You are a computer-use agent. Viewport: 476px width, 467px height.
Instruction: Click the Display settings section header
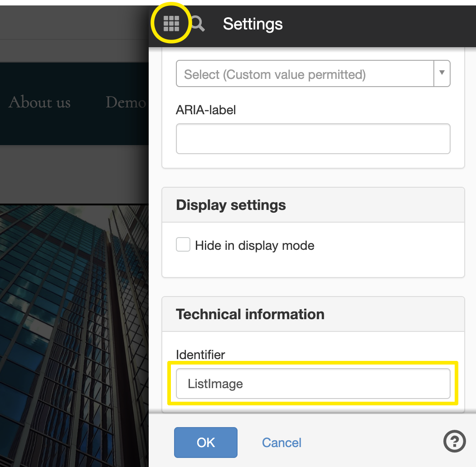(313, 205)
